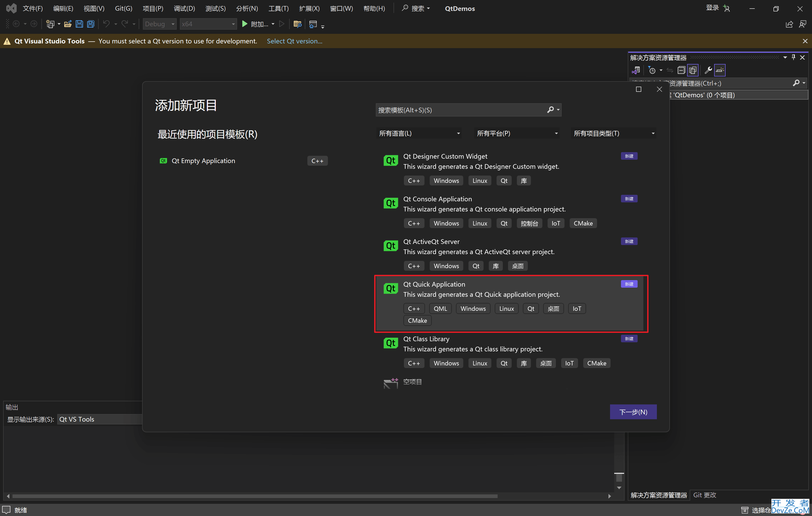Click the feedback person icon at top right
Viewport: 812px width, 516px height.
pos(803,24)
